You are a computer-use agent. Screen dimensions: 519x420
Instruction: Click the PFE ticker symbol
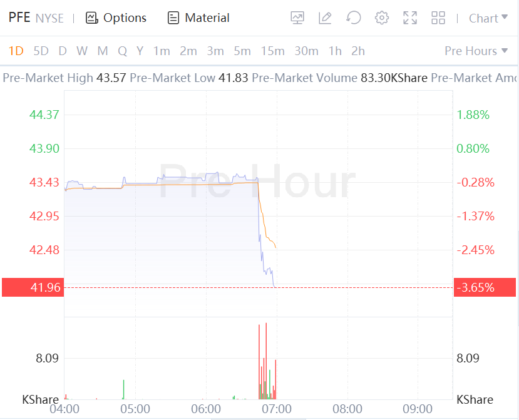click(19, 18)
